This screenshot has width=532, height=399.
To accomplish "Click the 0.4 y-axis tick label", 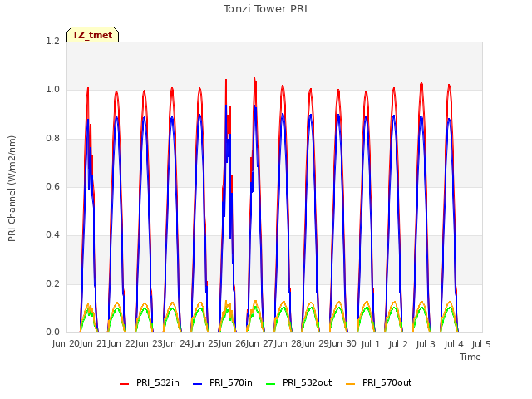I will (52, 235).
